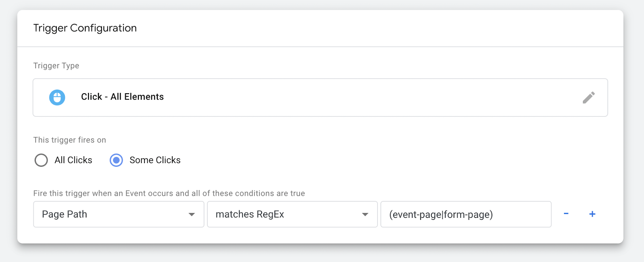Click the "Fire this trigger when" condition text

pos(169,193)
